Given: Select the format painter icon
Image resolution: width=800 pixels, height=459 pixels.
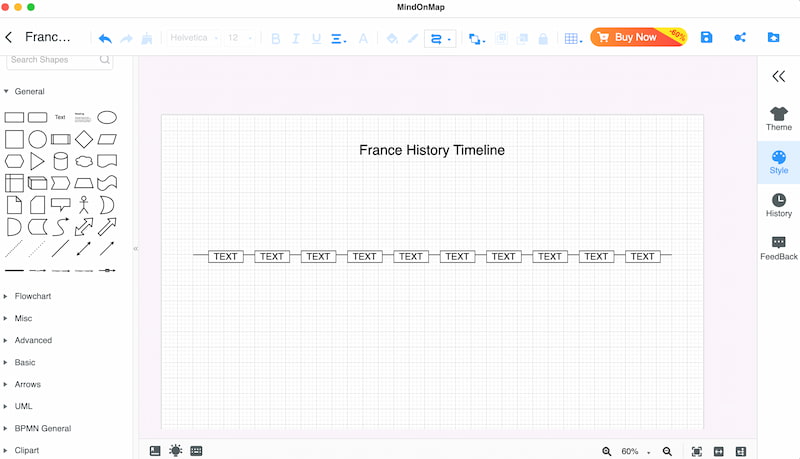Looking at the screenshot, I should 147,38.
